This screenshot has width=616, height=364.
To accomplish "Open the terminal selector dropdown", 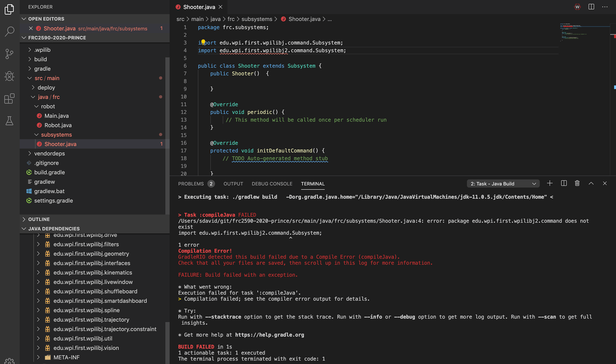I will (503, 184).
